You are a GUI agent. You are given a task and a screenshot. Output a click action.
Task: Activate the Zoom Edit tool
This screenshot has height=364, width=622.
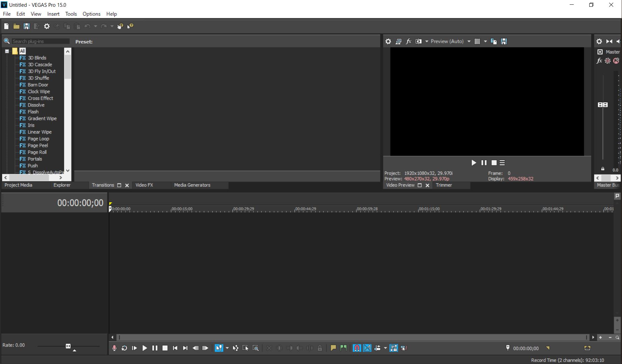pyautogui.click(x=255, y=348)
